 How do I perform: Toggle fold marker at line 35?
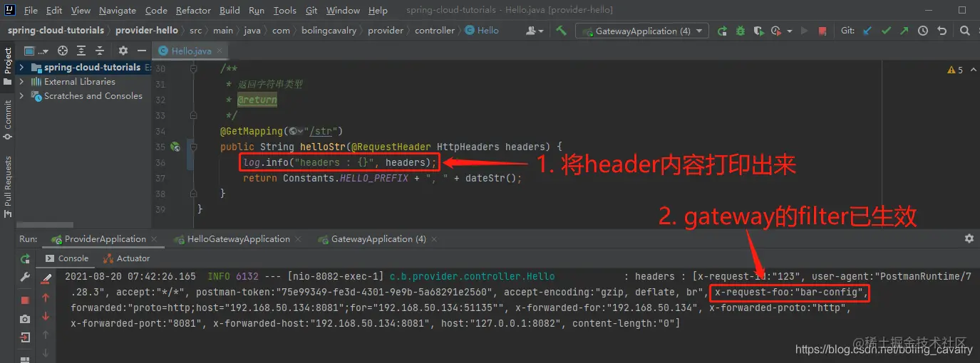click(193, 147)
